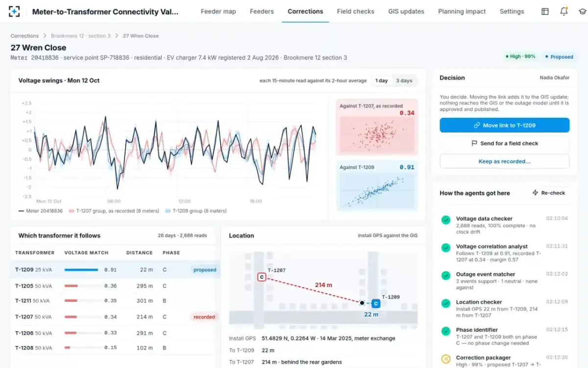Open the Corrections tab
Image resolution: width=588 pixels, height=368 pixels.
[x=305, y=11]
